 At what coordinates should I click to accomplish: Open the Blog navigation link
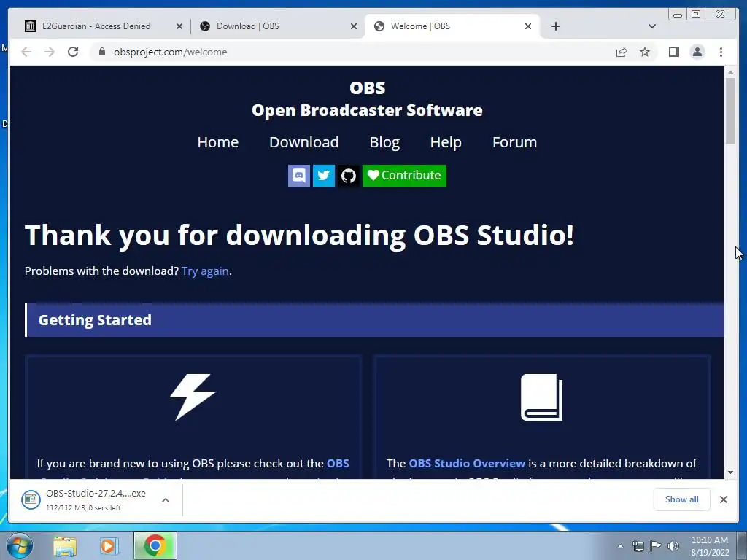[x=384, y=142]
